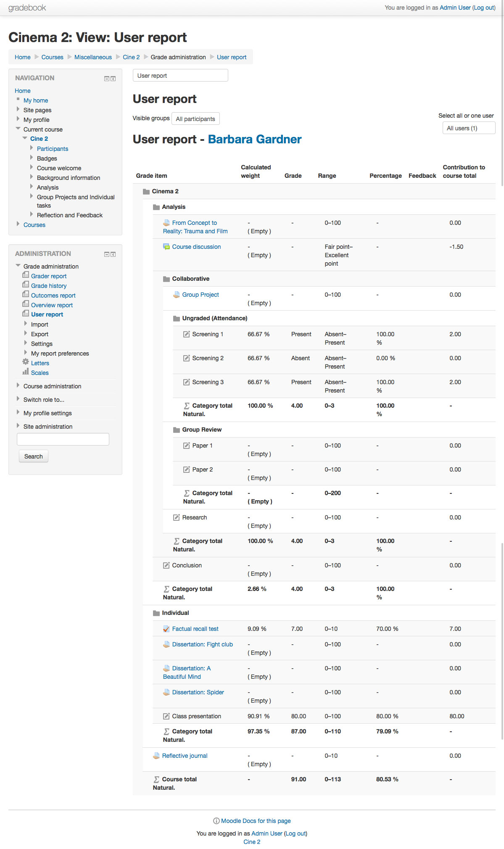
Task: Click the Search button in Administration
Action: click(x=34, y=456)
